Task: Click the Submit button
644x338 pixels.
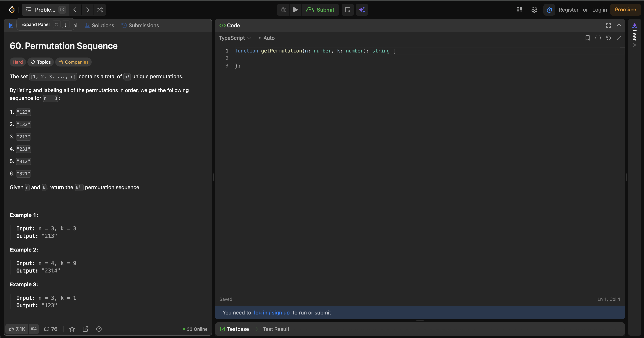Action: pos(321,10)
